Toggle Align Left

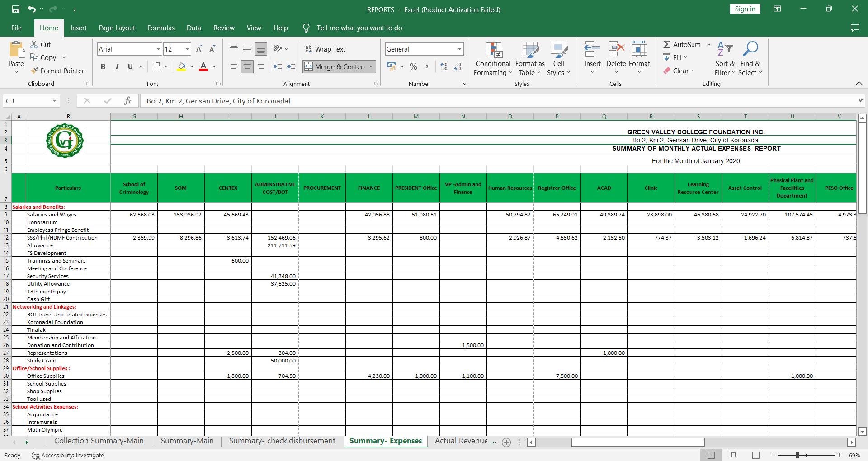click(233, 66)
